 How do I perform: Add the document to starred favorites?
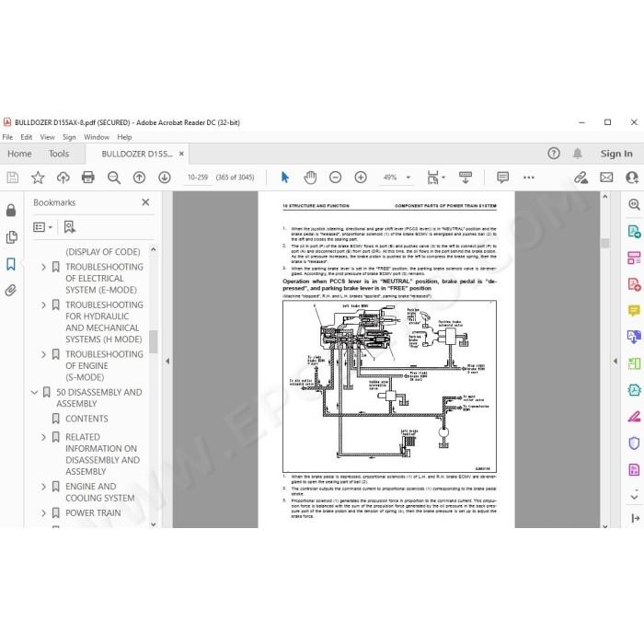coord(38,178)
